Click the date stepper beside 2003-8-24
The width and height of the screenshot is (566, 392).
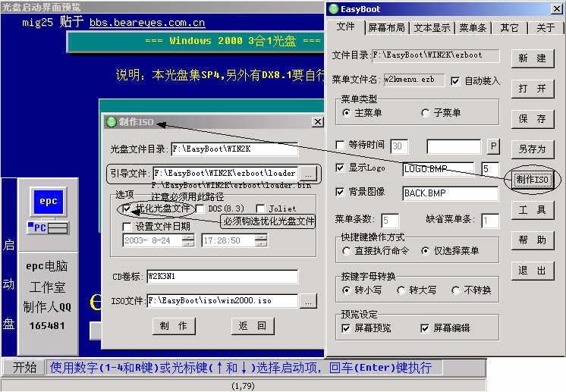coord(188,240)
